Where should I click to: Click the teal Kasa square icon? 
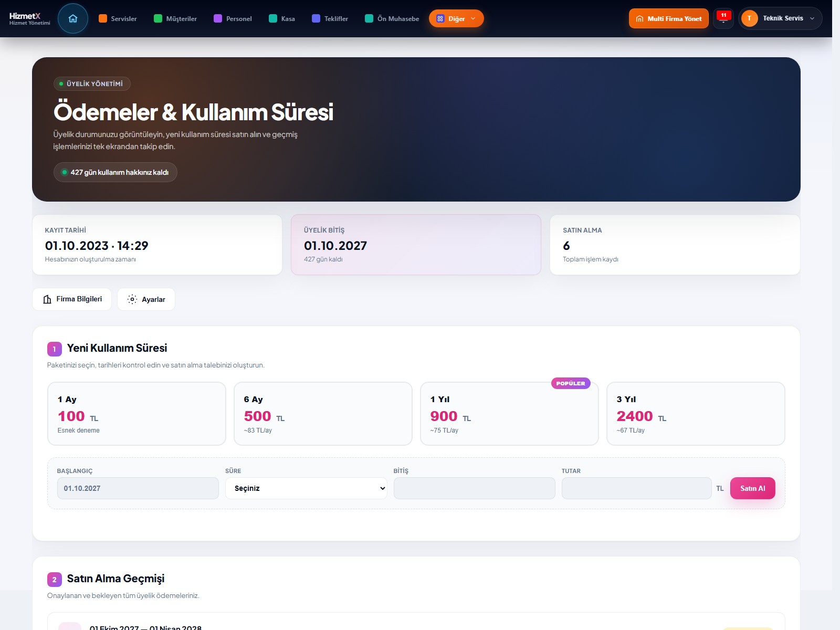click(273, 18)
